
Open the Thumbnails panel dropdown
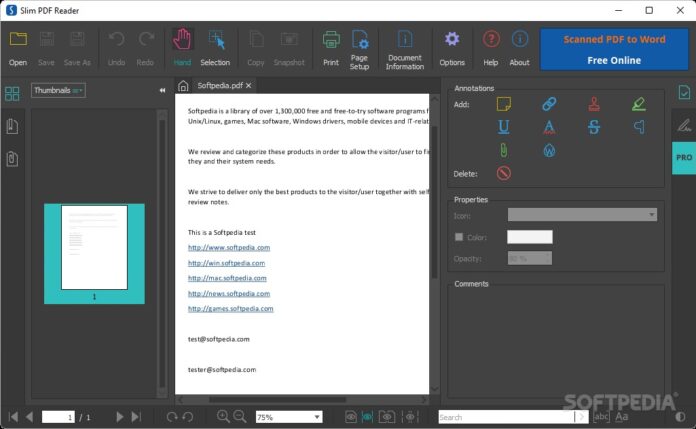click(x=58, y=91)
